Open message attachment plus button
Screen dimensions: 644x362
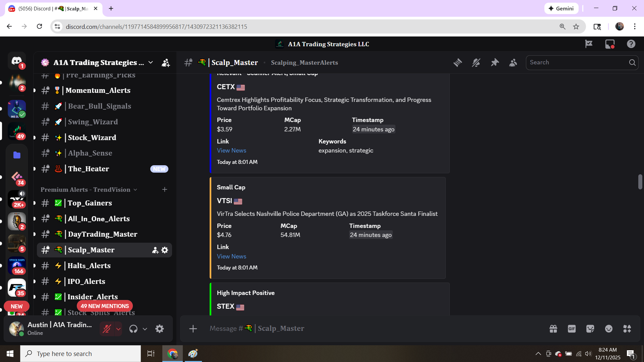[x=193, y=329]
